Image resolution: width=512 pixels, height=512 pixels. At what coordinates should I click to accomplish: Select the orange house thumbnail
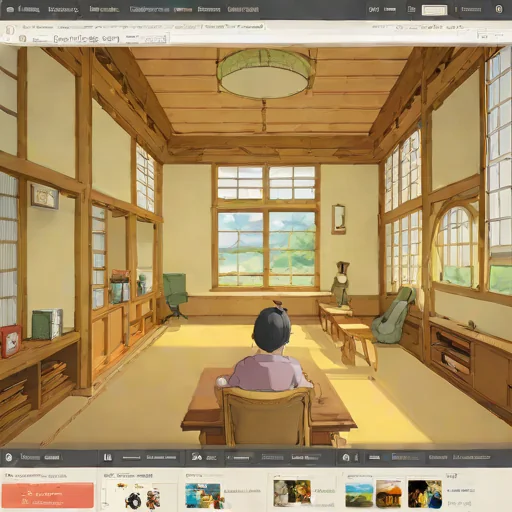389,494
